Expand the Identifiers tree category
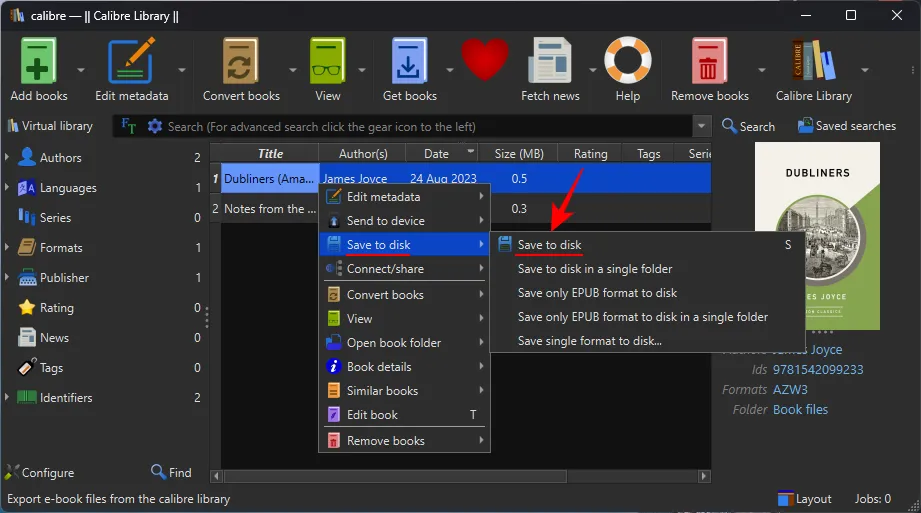 (7, 397)
